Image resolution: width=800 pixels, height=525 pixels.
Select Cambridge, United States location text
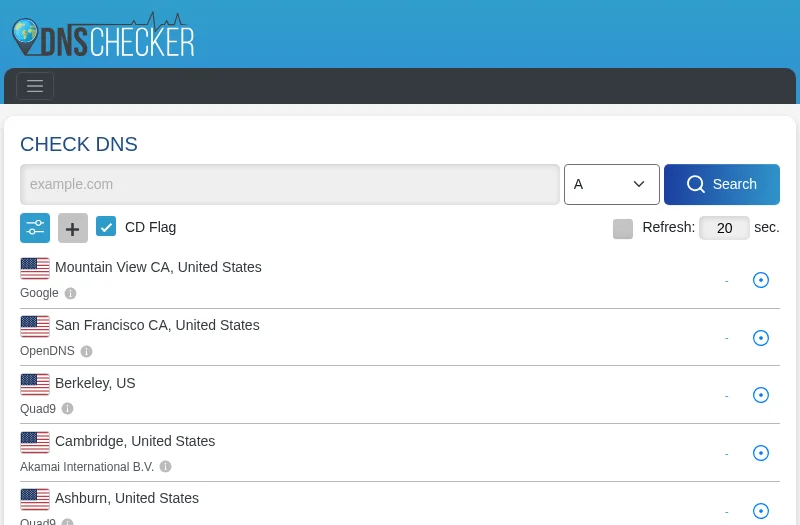tap(135, 441)
